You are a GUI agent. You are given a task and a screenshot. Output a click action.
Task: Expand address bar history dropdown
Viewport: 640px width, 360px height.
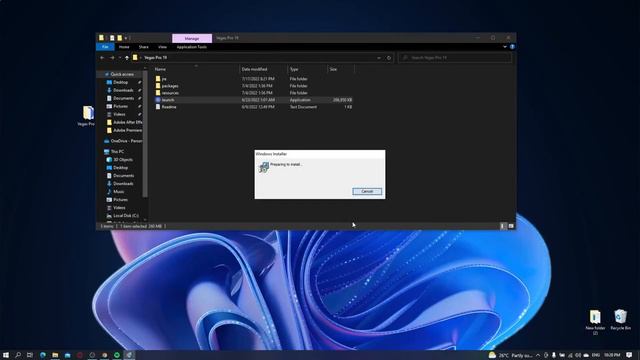click(379, 58)
